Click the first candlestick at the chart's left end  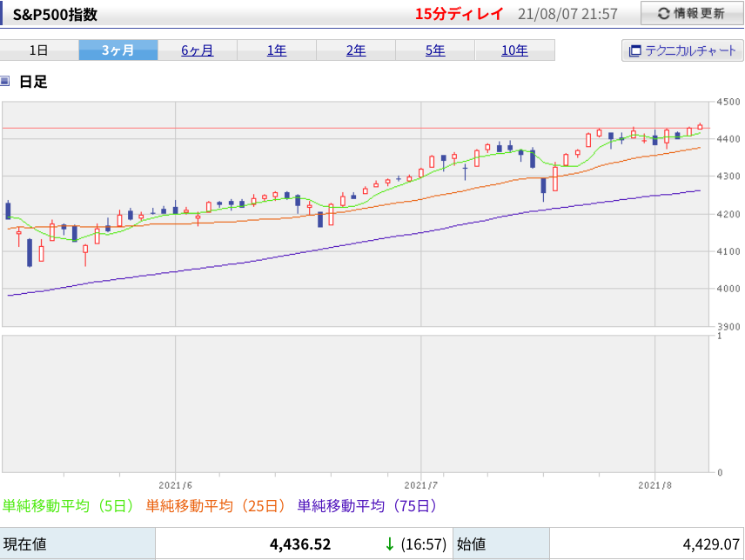point(8,210)
